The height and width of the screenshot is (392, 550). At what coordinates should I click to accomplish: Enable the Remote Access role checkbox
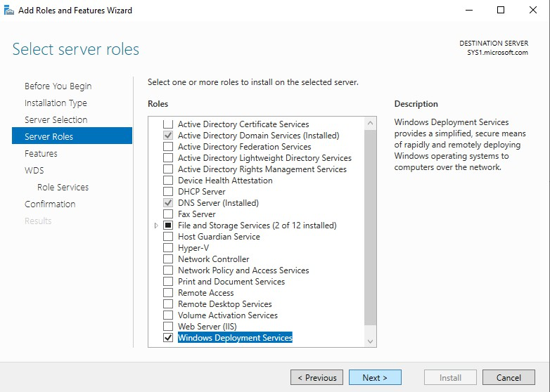click(x=168, y=292)
